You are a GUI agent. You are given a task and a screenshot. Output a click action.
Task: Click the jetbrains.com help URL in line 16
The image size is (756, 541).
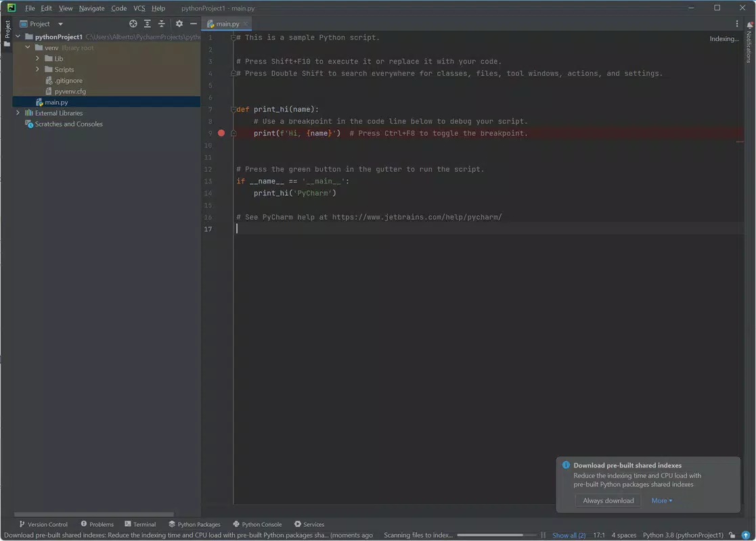pos(416,217)
